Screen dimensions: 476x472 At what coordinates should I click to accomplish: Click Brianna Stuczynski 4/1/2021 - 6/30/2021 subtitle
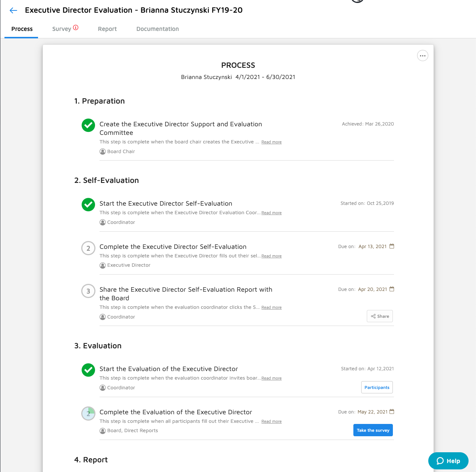(x=238, y=77)
